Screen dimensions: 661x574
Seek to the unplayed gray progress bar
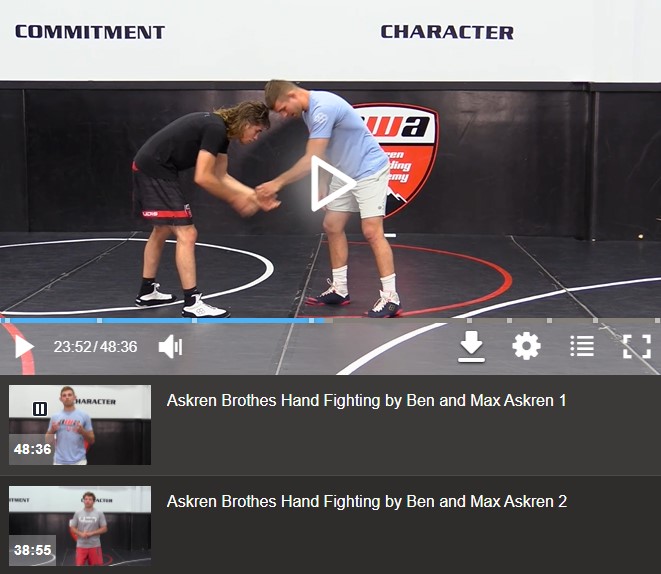pyautogui.click(x=492, y=321)
